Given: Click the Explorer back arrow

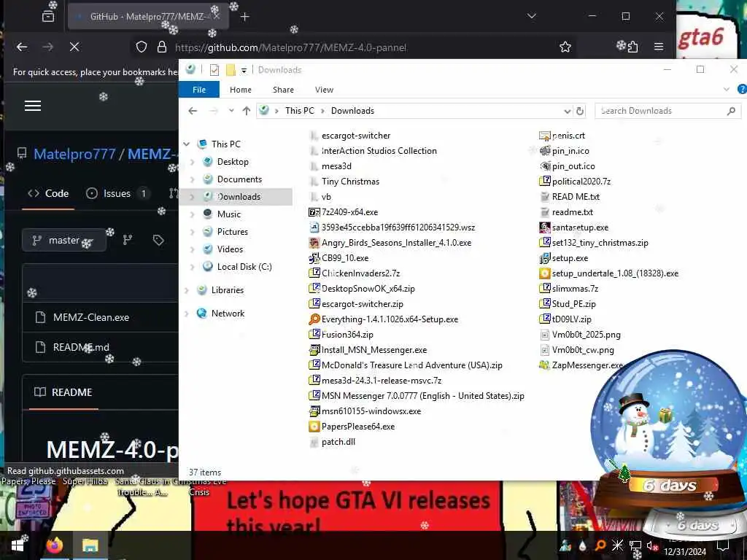Looking at the screenshot, I should coord(193,111).
